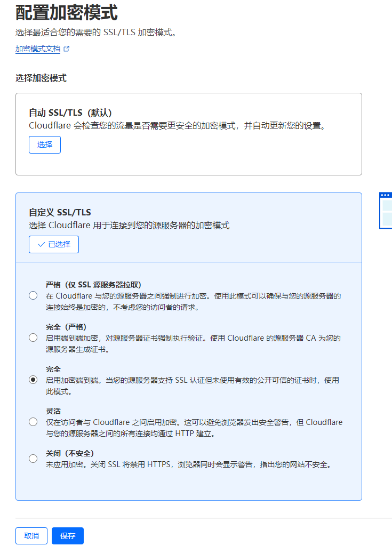Click the 自动 SSL/TLS（默认）heading
This screenshot has width=392, height=554.
coord(70,113)
